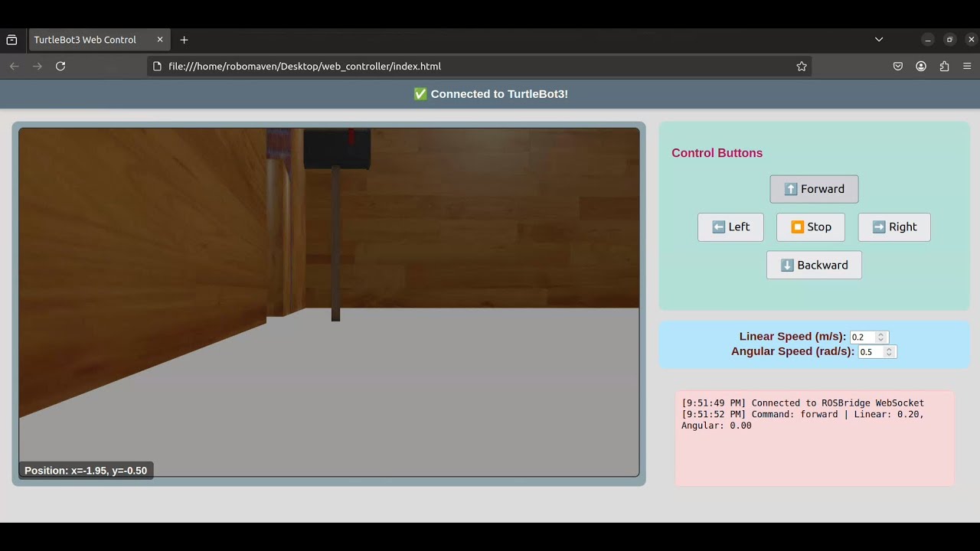This screenshot has width=980, height=551.
Task: Click the Angular Speed (rad/s) label
Action: click(x=792, y=351)
